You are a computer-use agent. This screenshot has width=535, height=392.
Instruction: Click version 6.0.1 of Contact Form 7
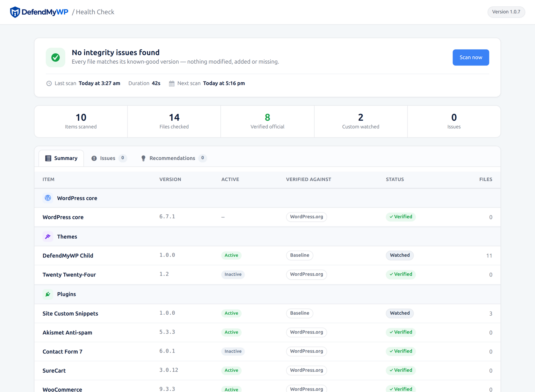167,351
